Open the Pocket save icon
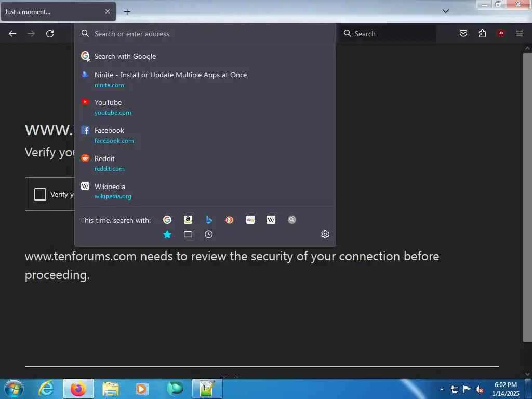This screenshot has width=532, height=399. click(x=463, y=33)
